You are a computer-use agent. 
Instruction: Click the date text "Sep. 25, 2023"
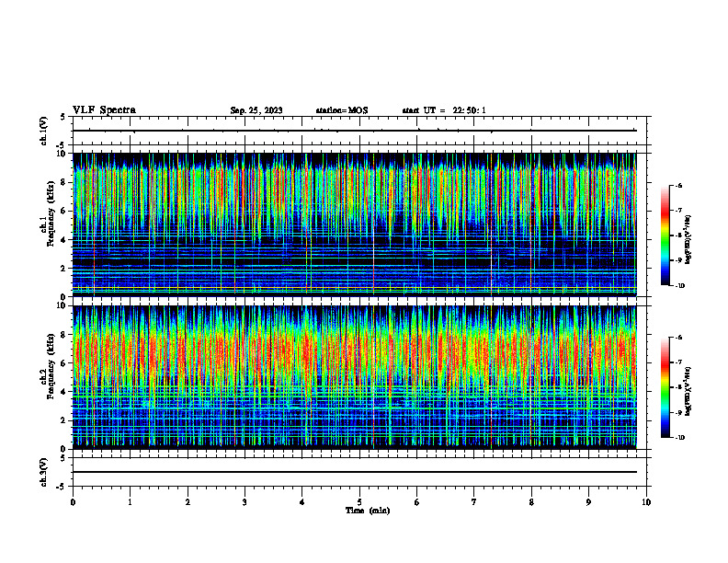(256, 110)
